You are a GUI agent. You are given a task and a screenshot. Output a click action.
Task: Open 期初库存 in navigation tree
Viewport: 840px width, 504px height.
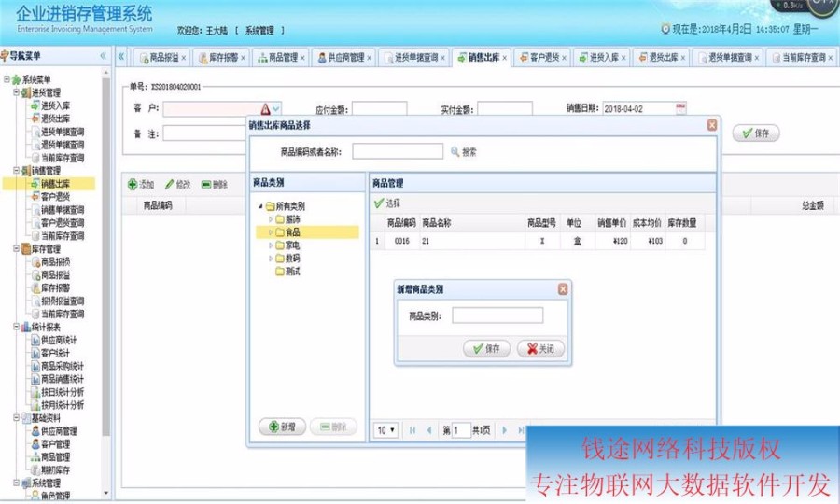click(x=55, y=469)
